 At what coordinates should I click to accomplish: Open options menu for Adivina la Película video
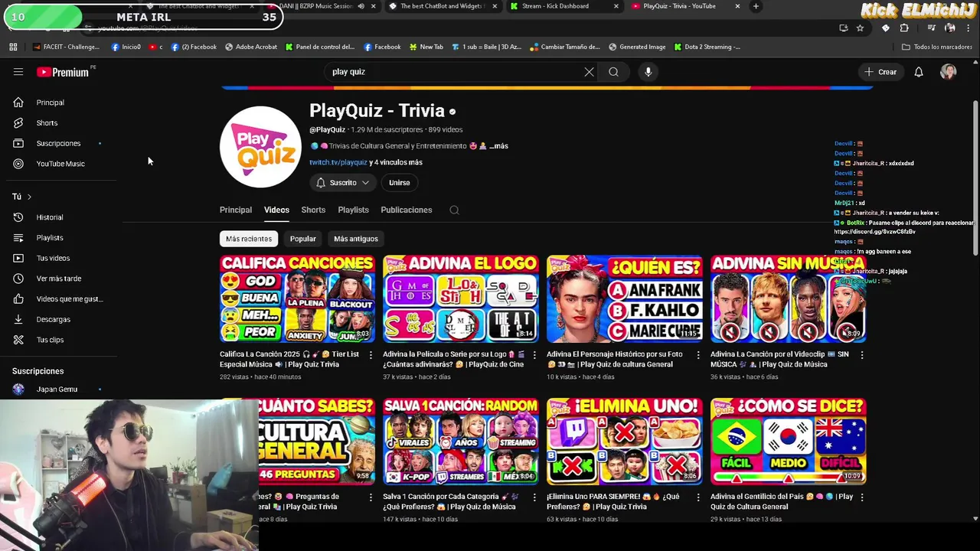pos(534,355)
